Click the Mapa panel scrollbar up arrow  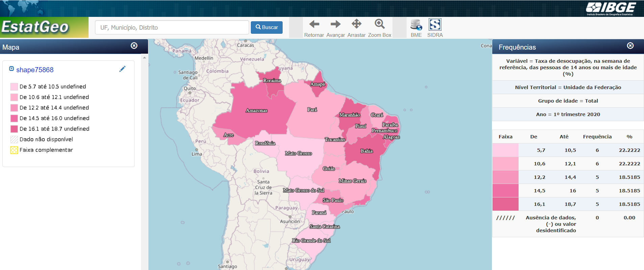144,58
